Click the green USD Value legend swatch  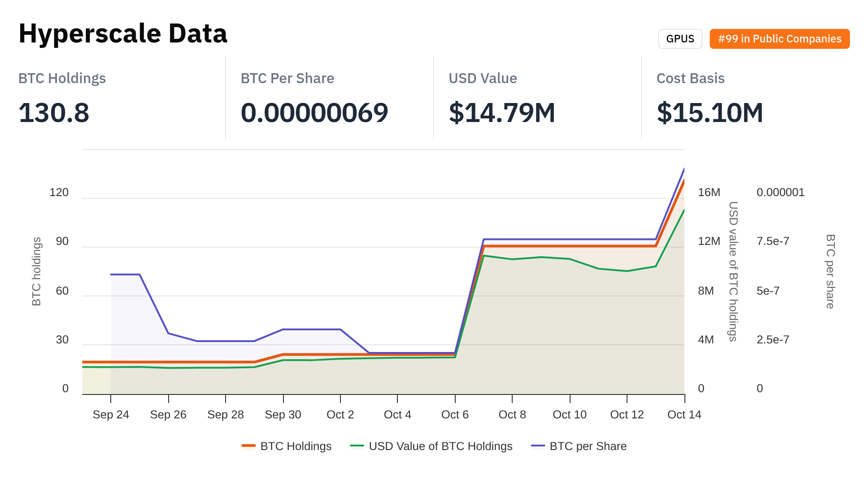357,446
